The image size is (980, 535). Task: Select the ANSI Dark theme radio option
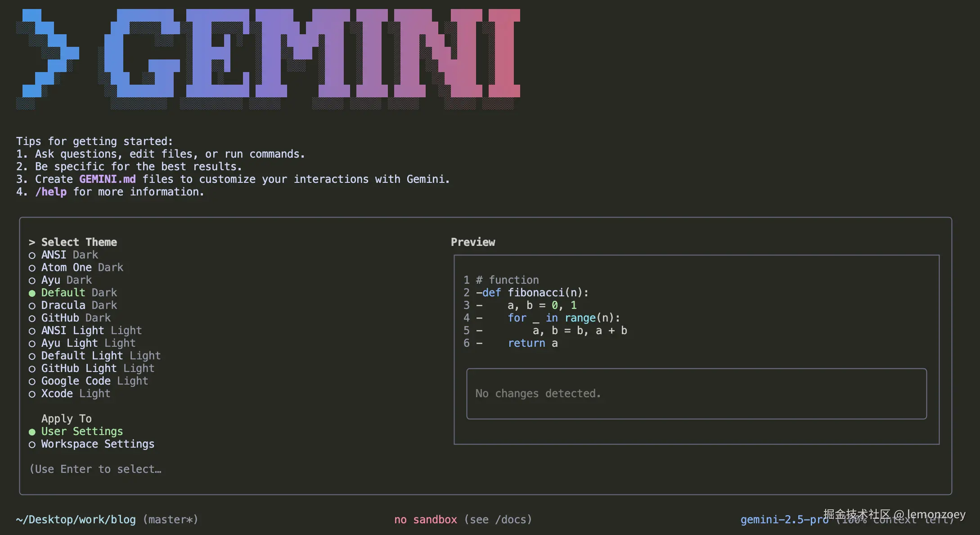(69, 255)
